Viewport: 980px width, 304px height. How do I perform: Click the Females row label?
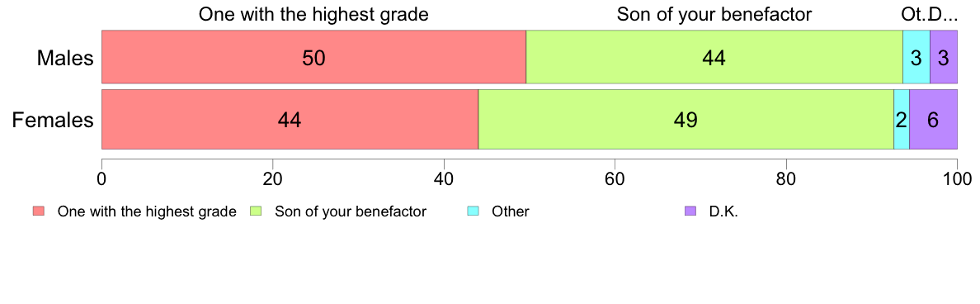(x=53, y=120)
